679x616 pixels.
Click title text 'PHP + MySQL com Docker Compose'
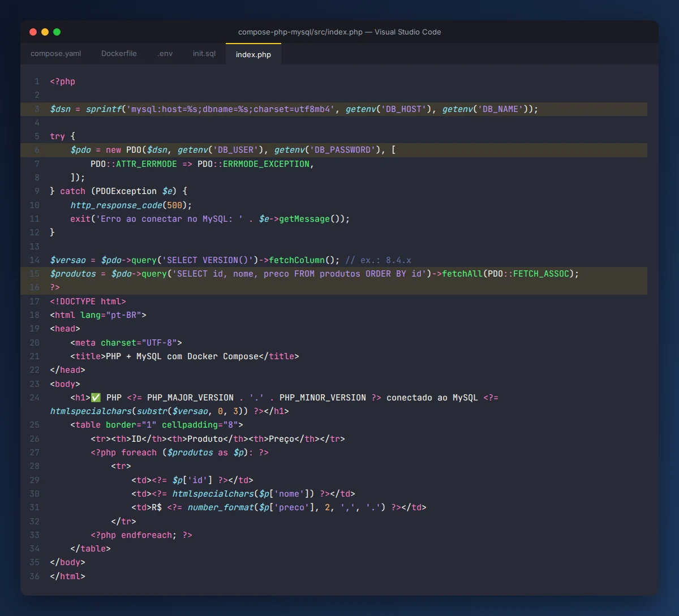tap(182, 356)
